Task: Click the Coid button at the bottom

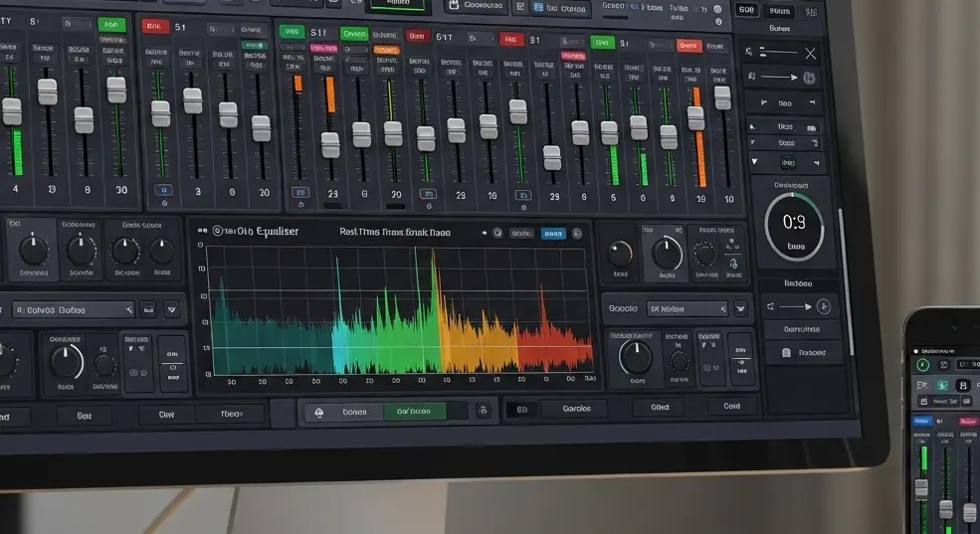Action: pyautogui.click(x=732, y=406)
